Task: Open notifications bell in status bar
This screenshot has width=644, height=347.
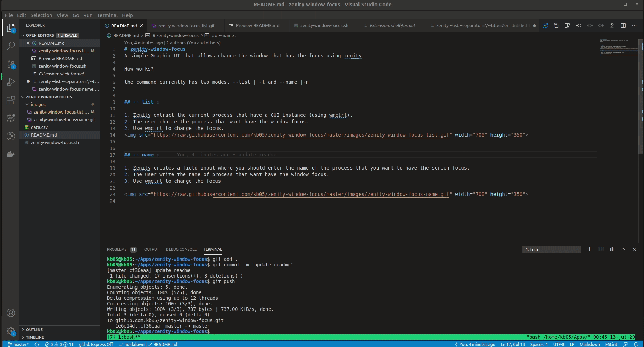Action: click(x=636, y=344)
